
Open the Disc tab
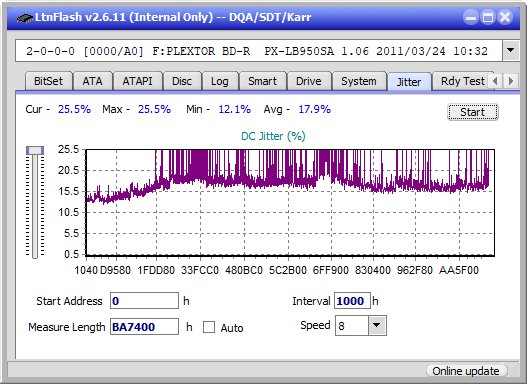pyautogui.click(x=182, y=81)
